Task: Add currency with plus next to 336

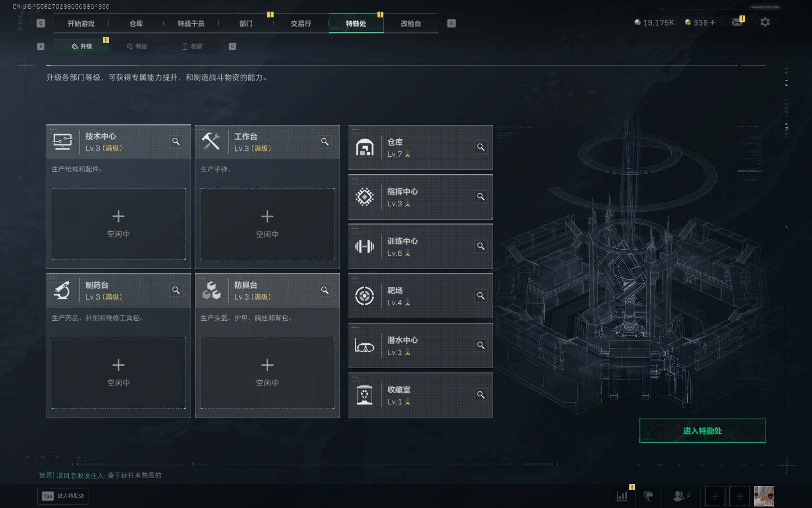Action: (x=712, y=22)
